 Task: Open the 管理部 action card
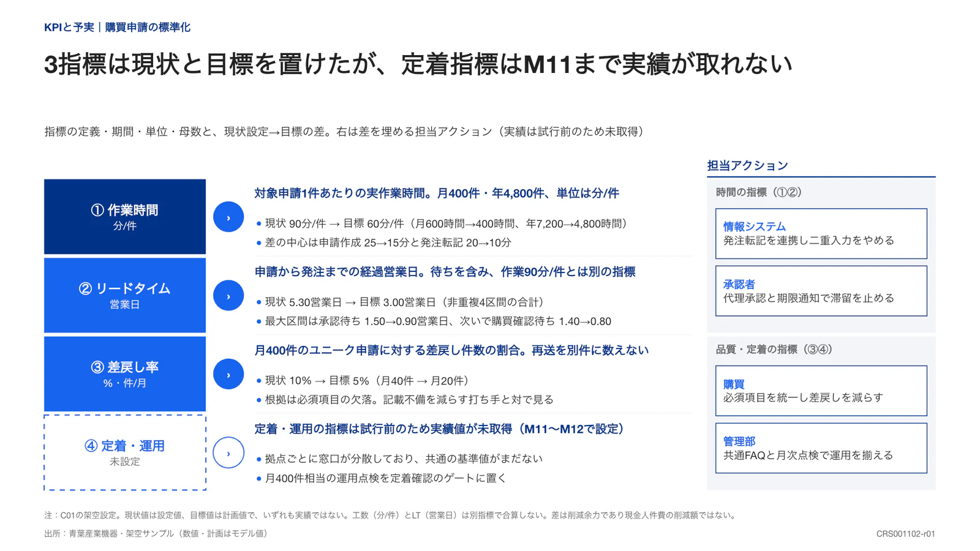[x=821, y=448]
